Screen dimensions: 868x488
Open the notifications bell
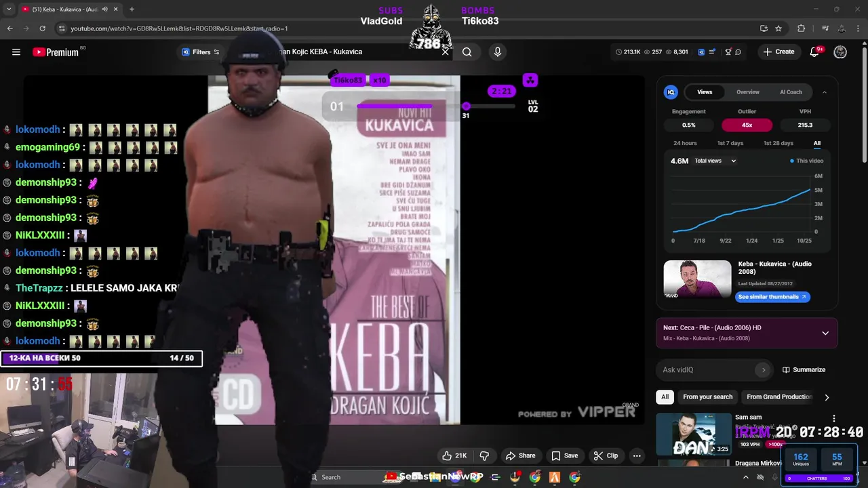point(815,52)
